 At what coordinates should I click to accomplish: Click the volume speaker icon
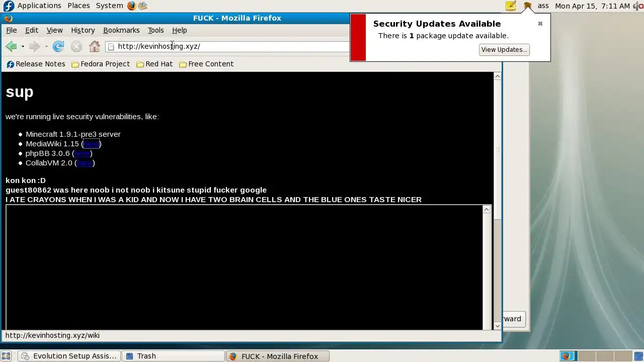638,6
